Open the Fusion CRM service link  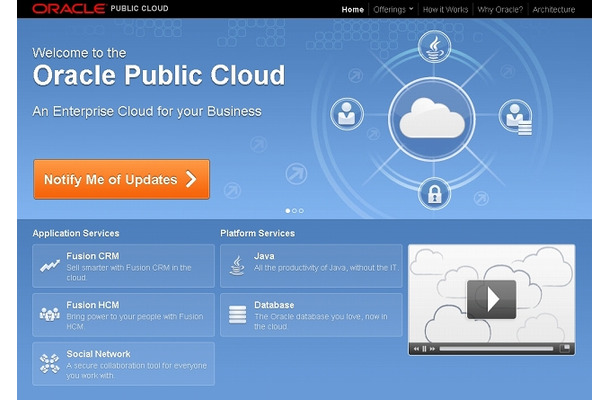pyautogui.click(x=123, y=266)
